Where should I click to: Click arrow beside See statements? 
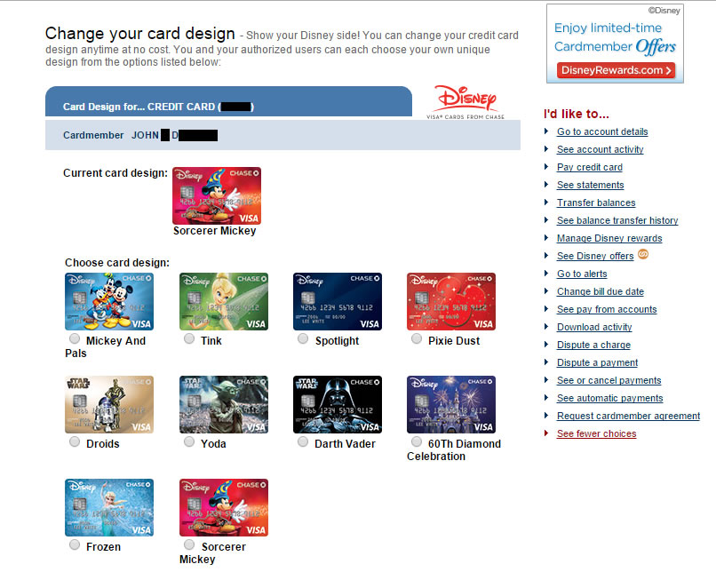point(546,185)
